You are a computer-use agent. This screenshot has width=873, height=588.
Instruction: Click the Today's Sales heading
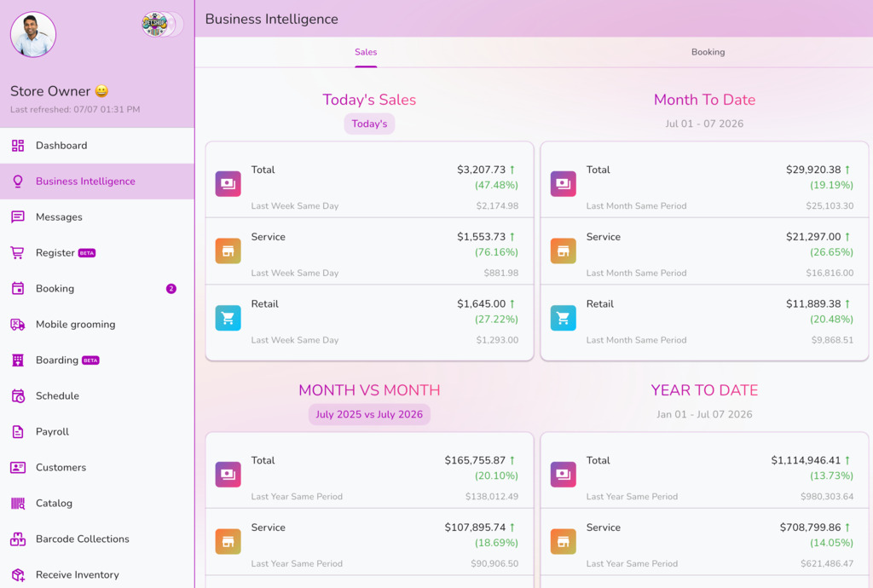[369, 101]
